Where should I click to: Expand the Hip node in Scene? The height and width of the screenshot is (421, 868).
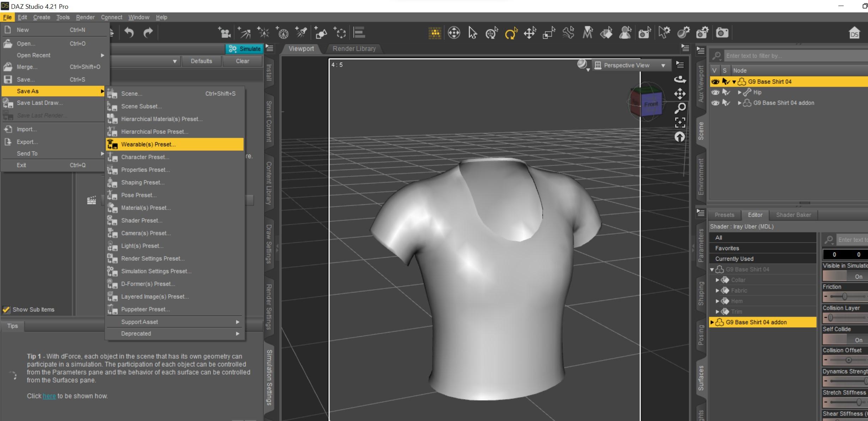(740, 92)
